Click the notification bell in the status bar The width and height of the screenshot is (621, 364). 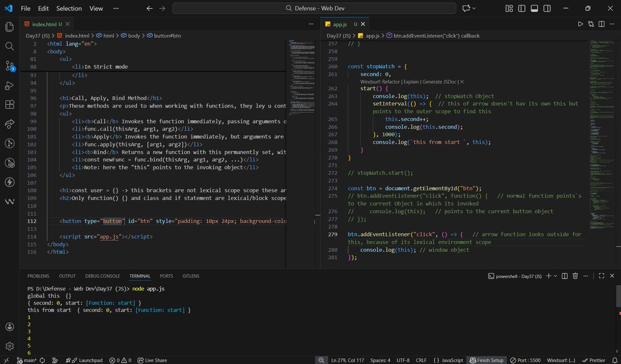pos(613,360)
